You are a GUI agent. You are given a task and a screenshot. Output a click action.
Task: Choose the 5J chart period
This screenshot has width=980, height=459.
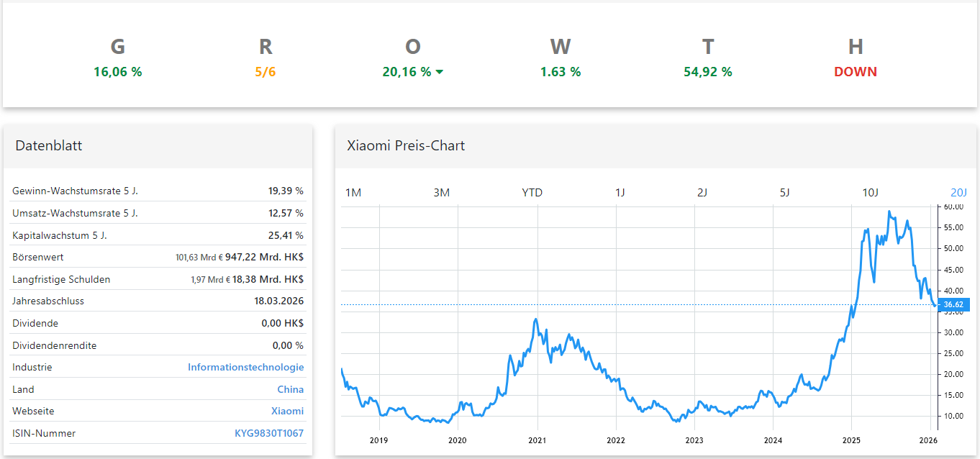pyautogui.click(x=785, y=193)
